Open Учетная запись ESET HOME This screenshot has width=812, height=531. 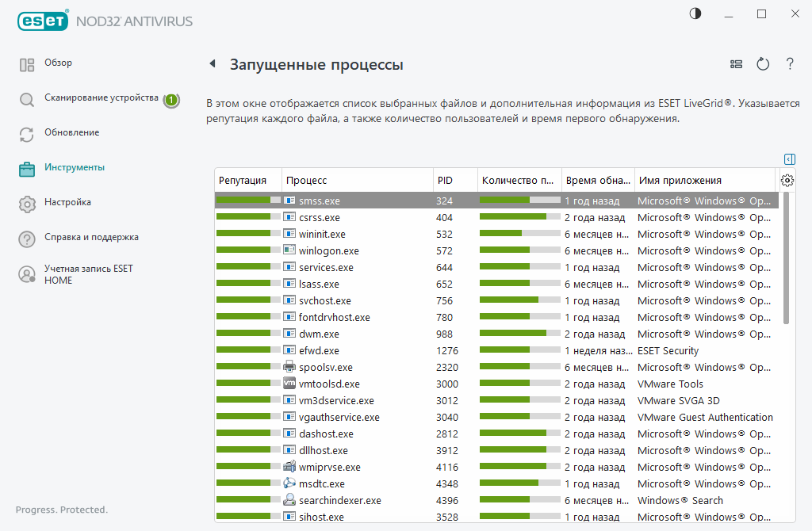pyautogui.click(x=89, y=274)
